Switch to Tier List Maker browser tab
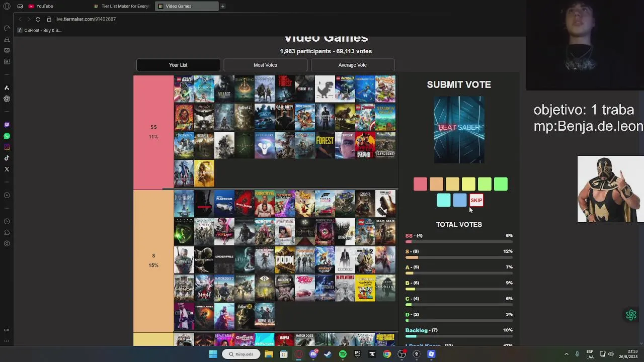The image size is (644, 362). 122,6
